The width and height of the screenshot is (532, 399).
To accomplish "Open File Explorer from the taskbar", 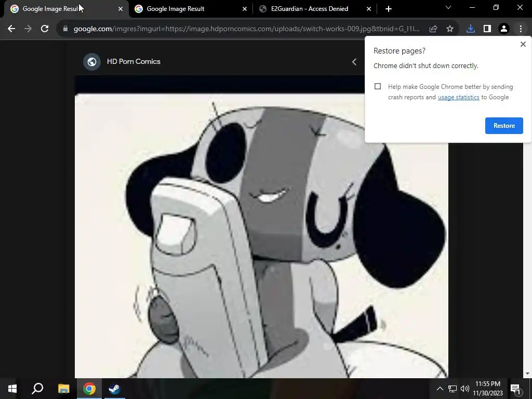I will pos(63,389).
